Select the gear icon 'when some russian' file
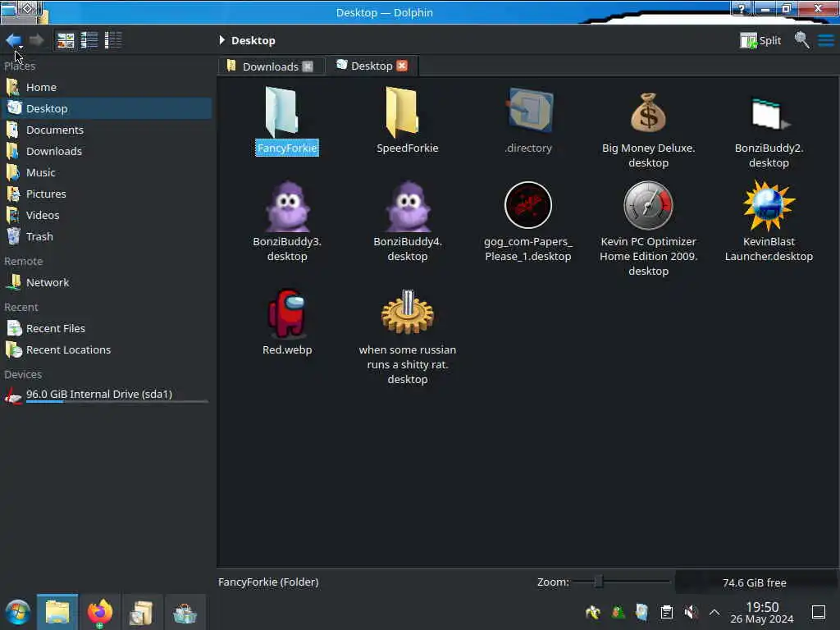 point(408,312)
